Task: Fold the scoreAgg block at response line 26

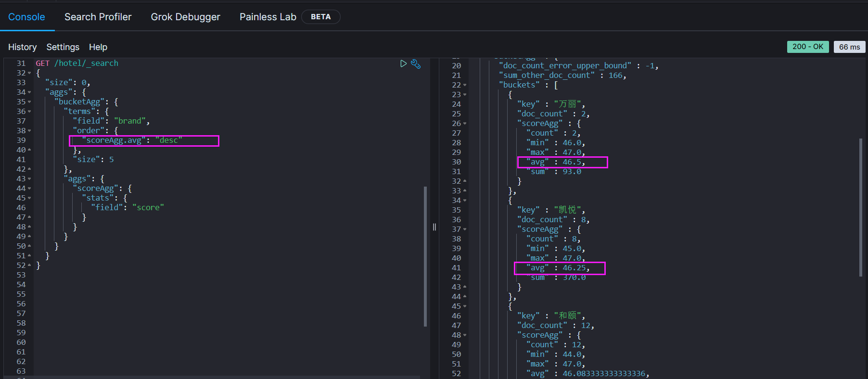Action: [x=465, y=124]
